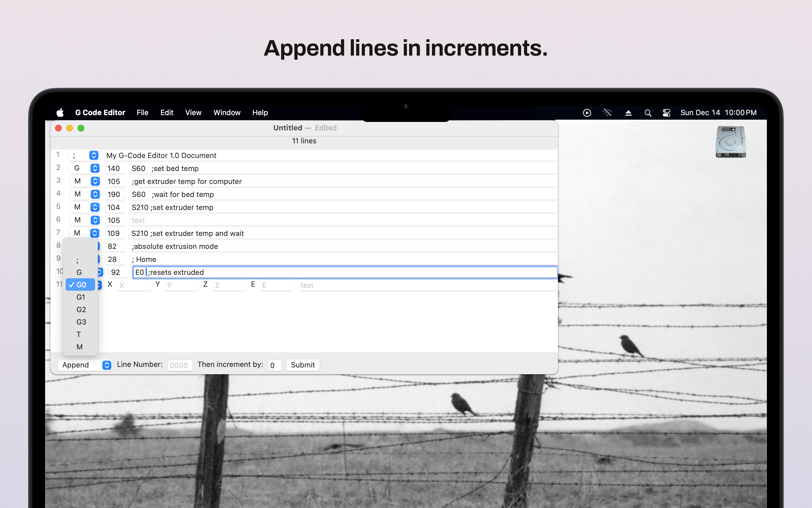Image resolution: width=812 pixels, height=508 pixels.
Task: Select the hard drive icon on desktop
Action: point(731,141)
